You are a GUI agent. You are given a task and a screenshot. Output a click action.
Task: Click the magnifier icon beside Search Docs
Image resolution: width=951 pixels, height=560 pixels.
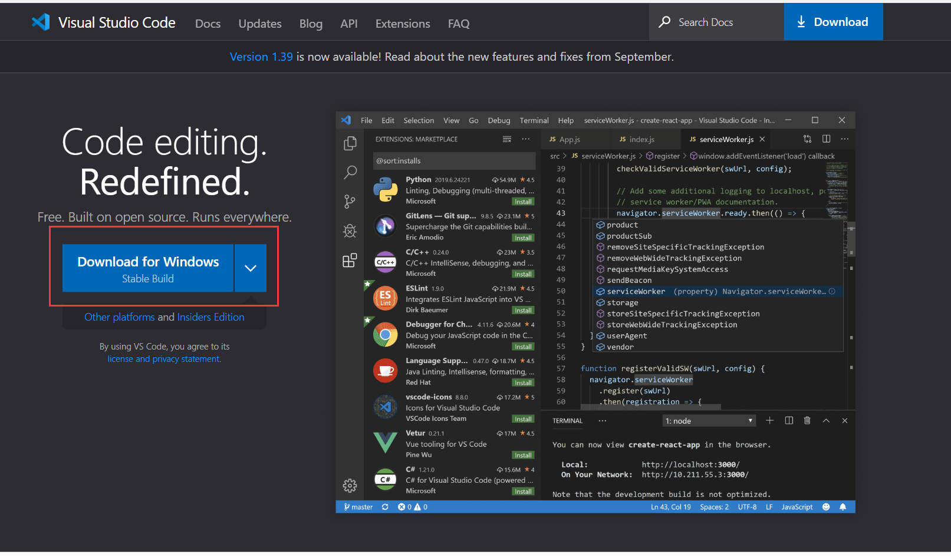[664, 22]
